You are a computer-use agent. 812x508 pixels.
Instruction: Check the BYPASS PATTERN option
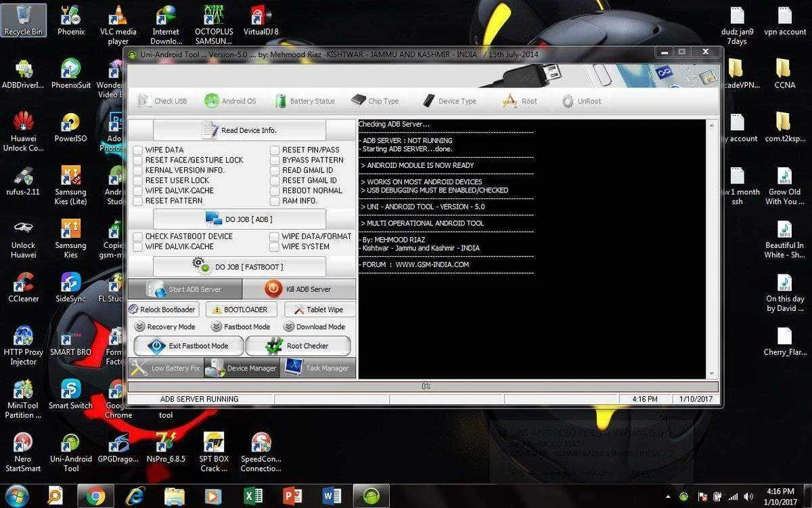pos(275,160)
